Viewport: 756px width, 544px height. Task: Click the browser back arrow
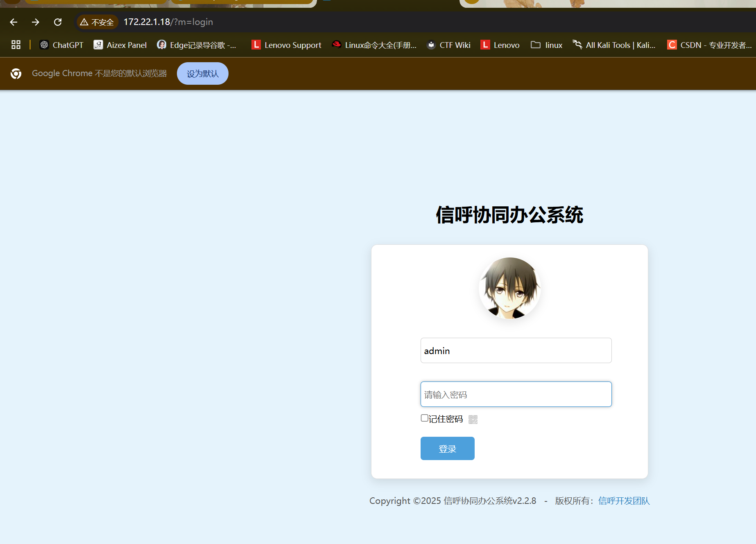(14, 22)
